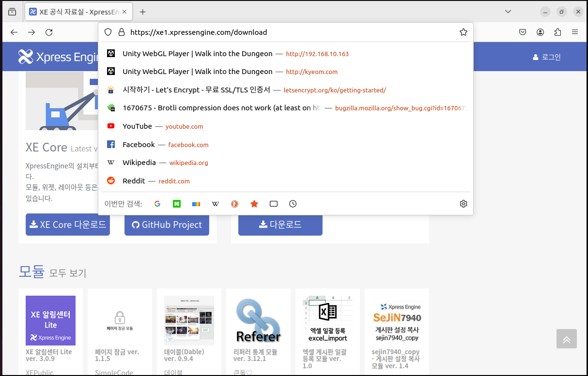Screen dimensions: 588x376
Task: Select the rainbow-colored search engine icon
Action: click(196, 204)
